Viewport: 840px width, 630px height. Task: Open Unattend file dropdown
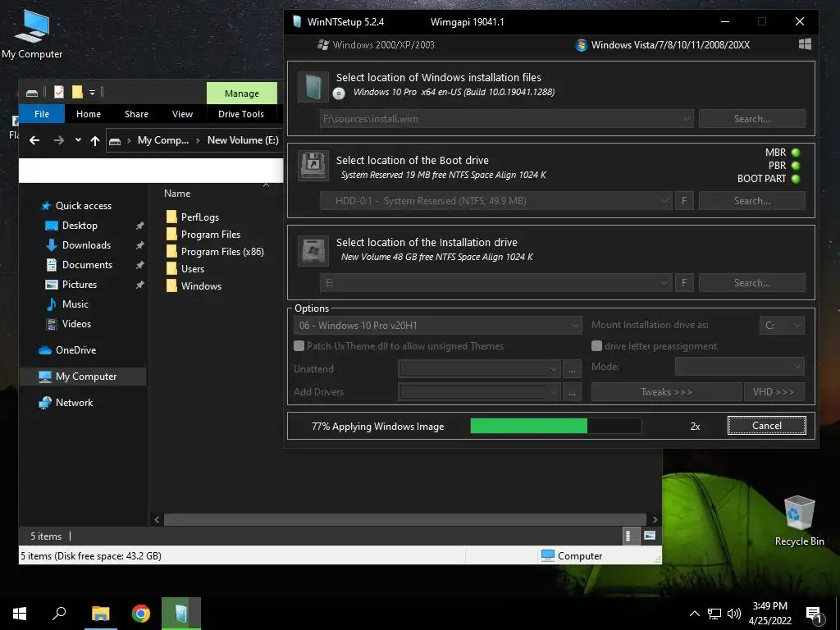479,368
